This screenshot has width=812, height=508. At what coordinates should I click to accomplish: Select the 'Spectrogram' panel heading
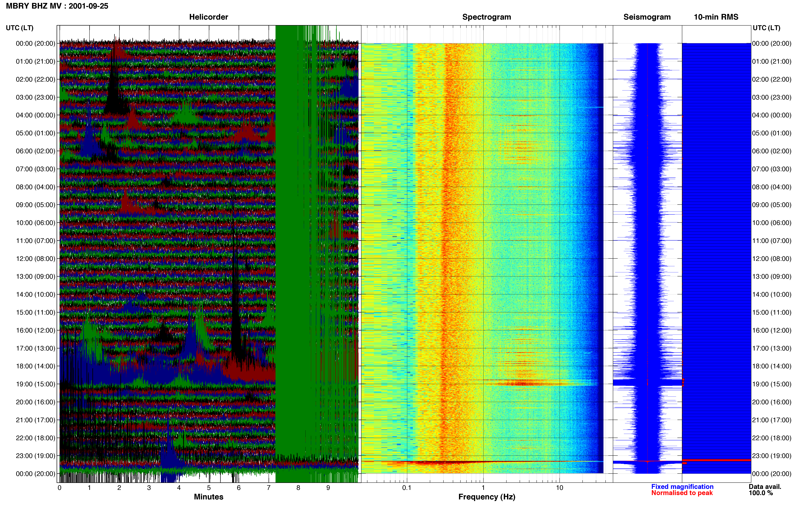point(487,17)
